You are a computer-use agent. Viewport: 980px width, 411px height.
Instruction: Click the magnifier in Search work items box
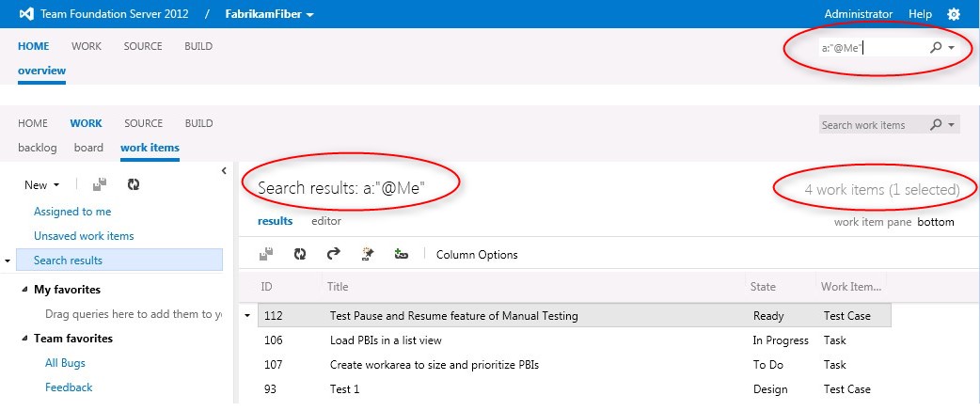(936, 125)
